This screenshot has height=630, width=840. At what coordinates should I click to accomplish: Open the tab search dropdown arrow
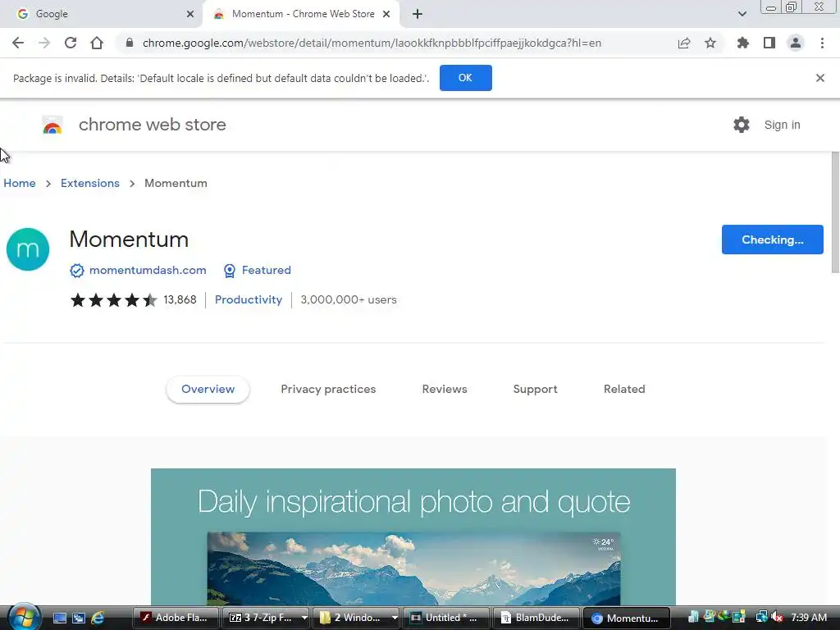click(742, 14)
